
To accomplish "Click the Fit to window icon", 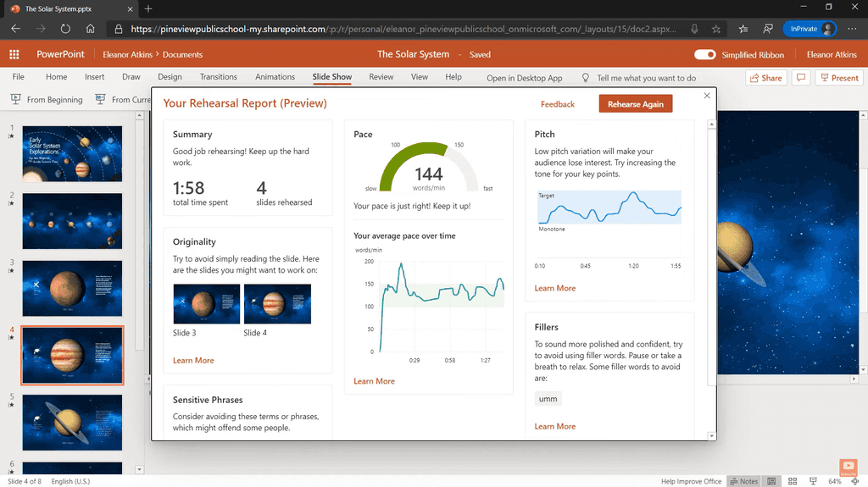I will [x=856, y=481].
